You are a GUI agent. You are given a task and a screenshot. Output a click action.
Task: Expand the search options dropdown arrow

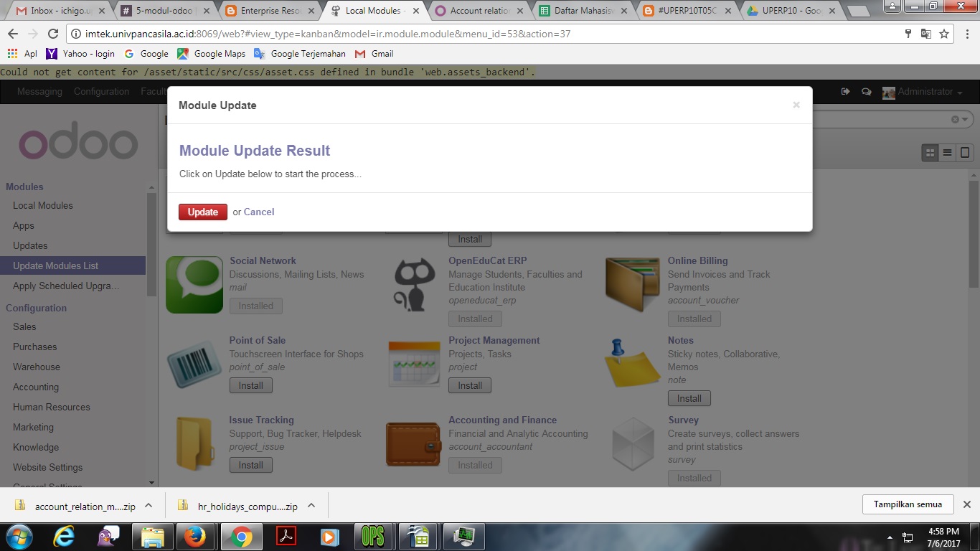(966, 120)
